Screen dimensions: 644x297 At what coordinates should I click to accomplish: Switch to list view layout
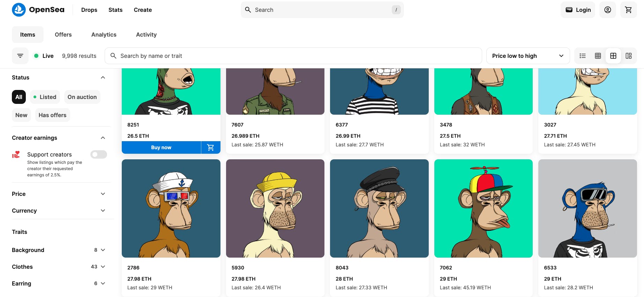click(x=583, y=56)
